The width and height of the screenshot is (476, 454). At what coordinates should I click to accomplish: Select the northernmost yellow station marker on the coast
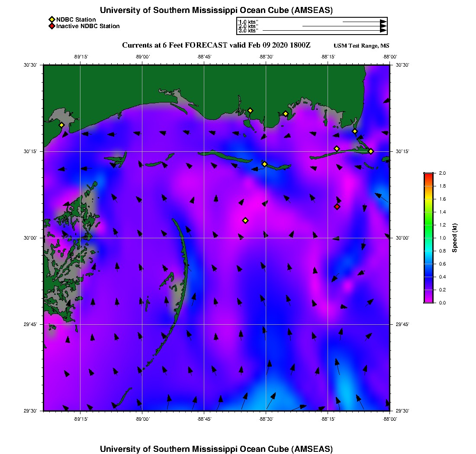250,110
